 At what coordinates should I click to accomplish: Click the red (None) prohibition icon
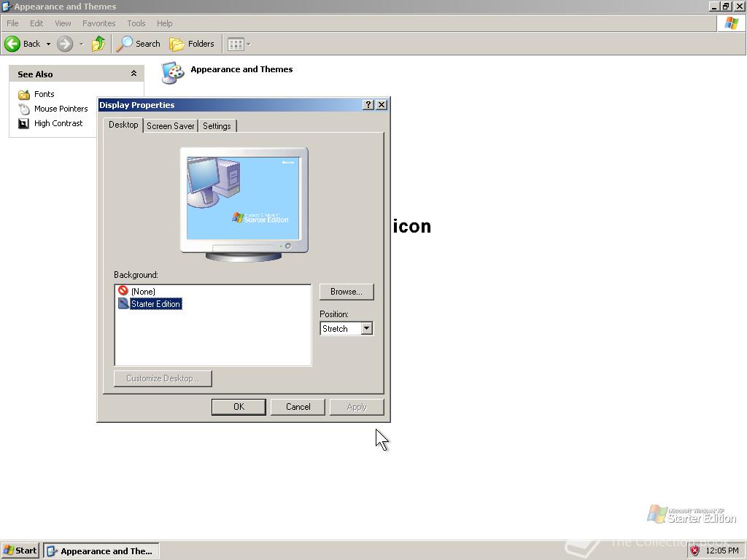pyautogui.click(x=123, y=290)
